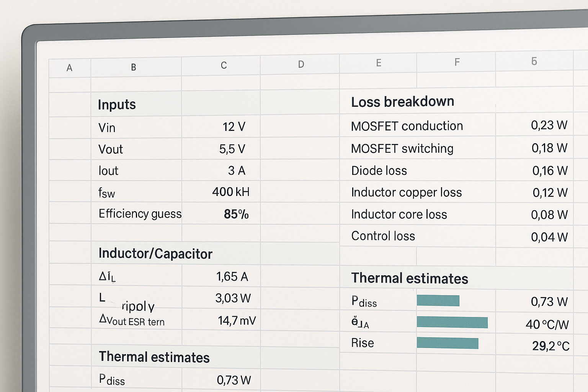
Task: Select column F header
Action: pyautogui.click(x=456, y=61)
